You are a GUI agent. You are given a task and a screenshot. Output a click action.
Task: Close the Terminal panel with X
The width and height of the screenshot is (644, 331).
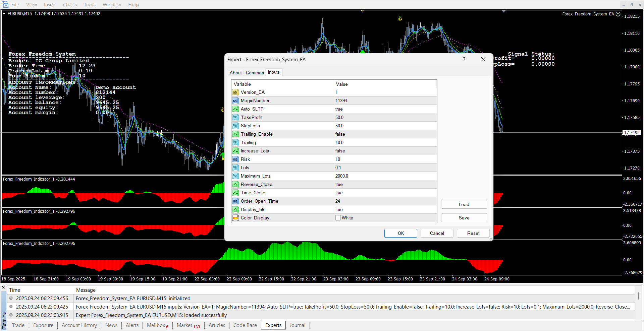pyautogui.click(x=3, y=287)
